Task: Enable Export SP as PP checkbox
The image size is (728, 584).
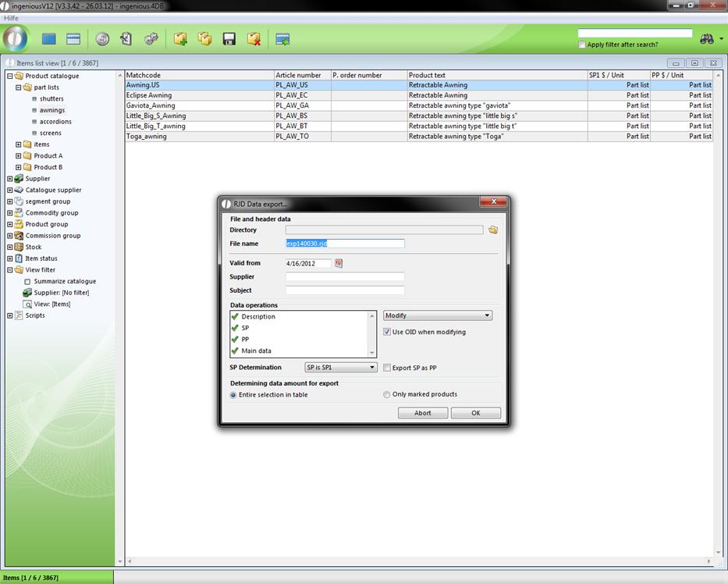Action: [x=387, y=368]
